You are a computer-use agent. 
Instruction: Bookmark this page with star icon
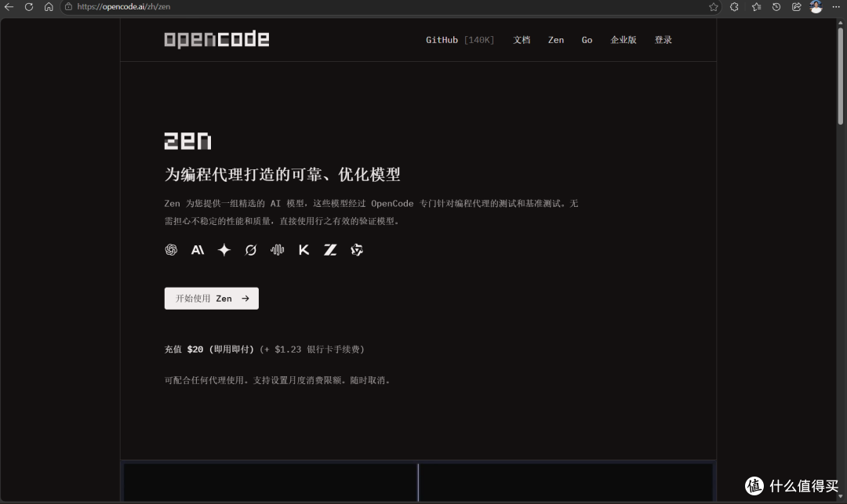[x=714, y=7]
